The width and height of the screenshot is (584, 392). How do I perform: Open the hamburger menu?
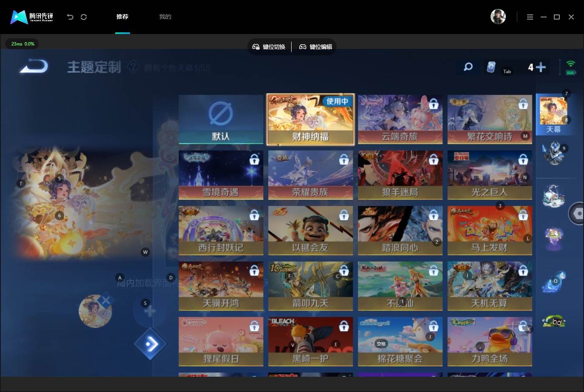(530, 17)
